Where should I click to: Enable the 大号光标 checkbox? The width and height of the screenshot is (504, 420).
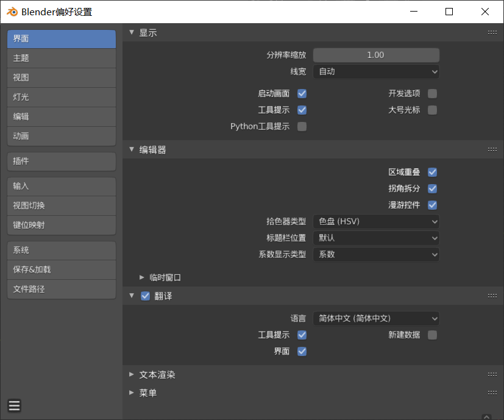point(432,110)
